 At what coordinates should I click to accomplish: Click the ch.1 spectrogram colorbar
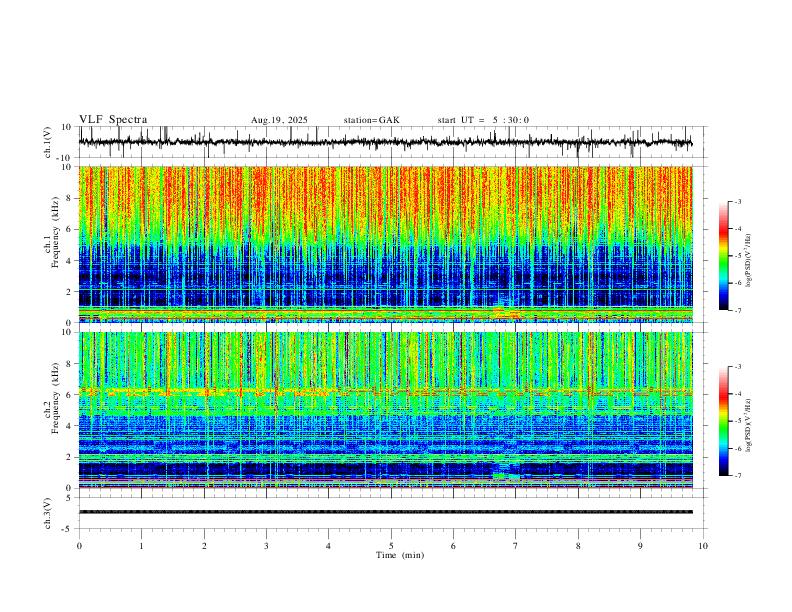tap(724, 256)
